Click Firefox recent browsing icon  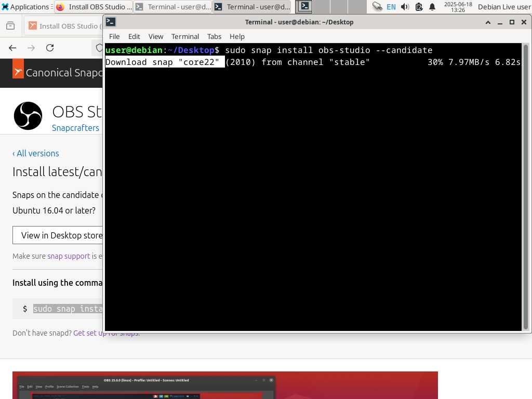(10, 26)
